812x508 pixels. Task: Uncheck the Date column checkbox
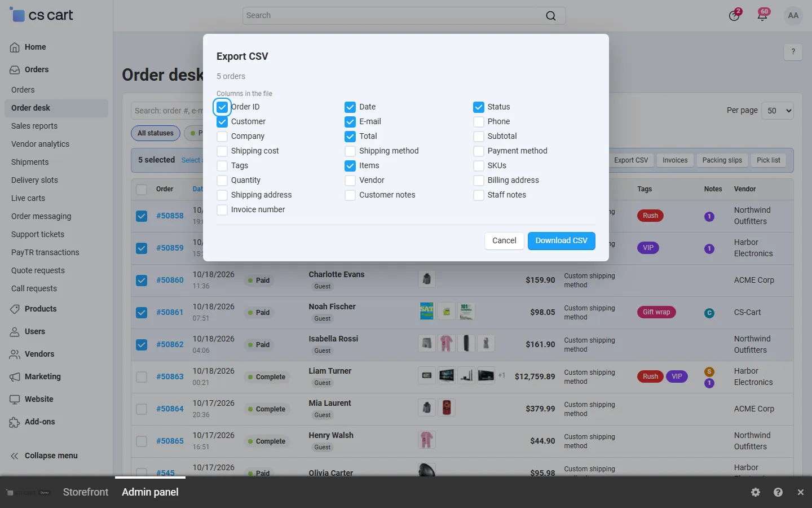350,107
